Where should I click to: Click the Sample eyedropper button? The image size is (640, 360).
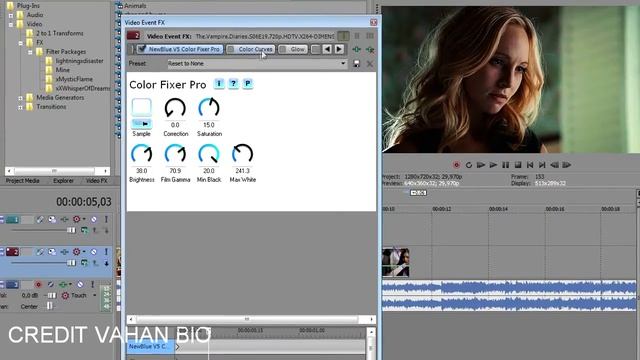pos(142,123)
